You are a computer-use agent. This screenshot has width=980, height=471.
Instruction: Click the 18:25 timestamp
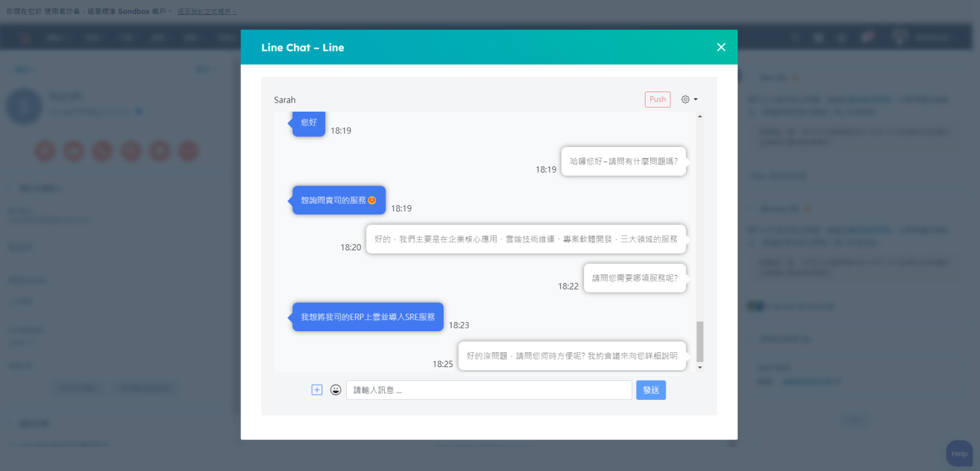442,364
